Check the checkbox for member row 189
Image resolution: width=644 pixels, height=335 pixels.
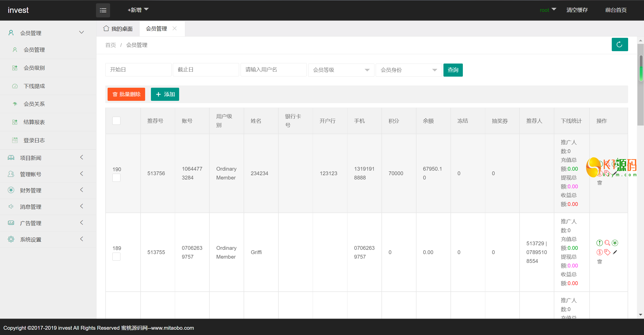click(116, 257)
